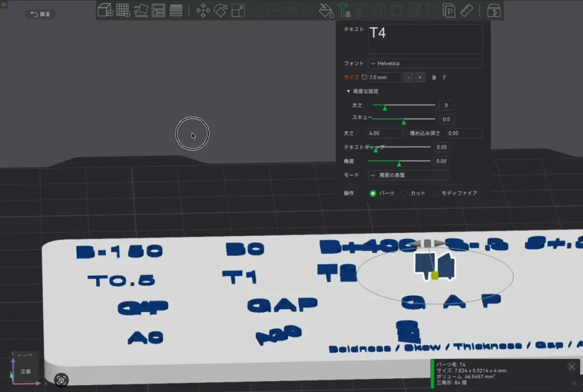Click the Auto orient icon
The height and width of the screenshot is (392, 583).
[141, 10]
